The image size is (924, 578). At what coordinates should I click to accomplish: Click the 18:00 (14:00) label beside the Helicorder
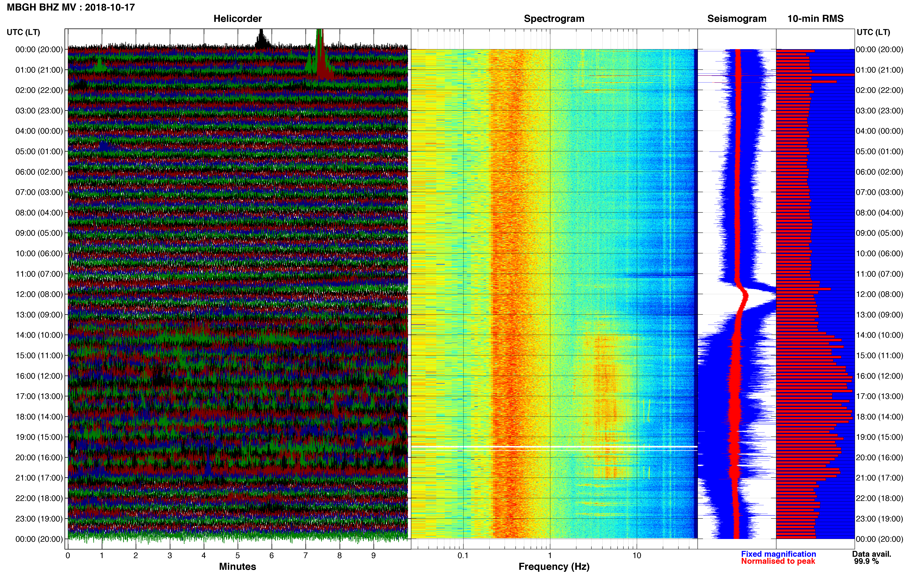click(x=39, y=417)
